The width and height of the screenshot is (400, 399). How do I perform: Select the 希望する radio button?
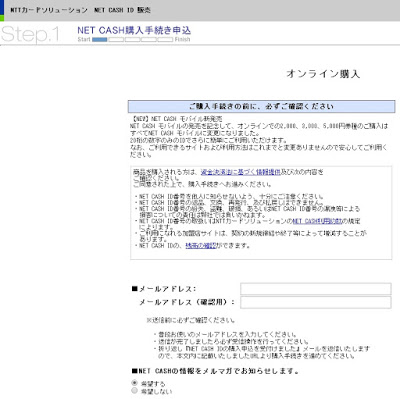(x=134, y=383)
